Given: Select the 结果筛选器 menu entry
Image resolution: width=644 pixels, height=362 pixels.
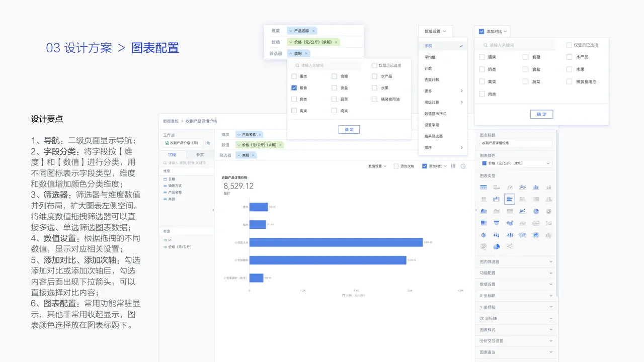Looking at the screenshot, I should click(x=443, y=136).
